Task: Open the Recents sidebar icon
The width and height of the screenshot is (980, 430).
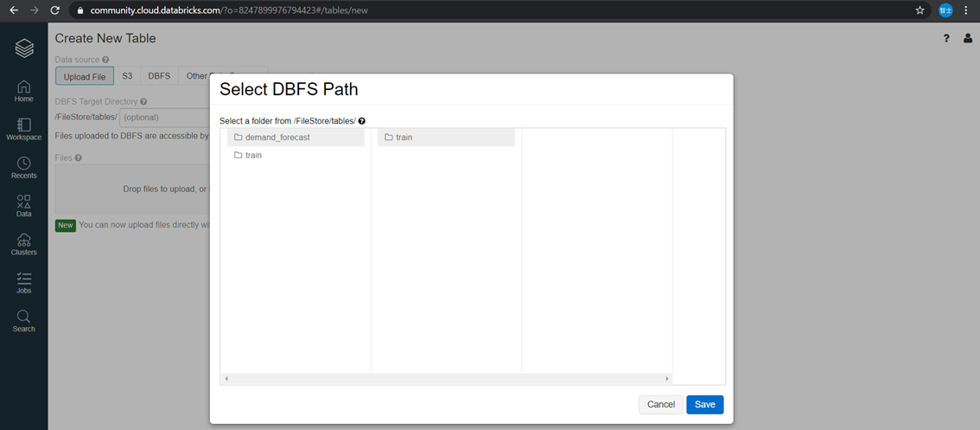Action: (23, 168)
